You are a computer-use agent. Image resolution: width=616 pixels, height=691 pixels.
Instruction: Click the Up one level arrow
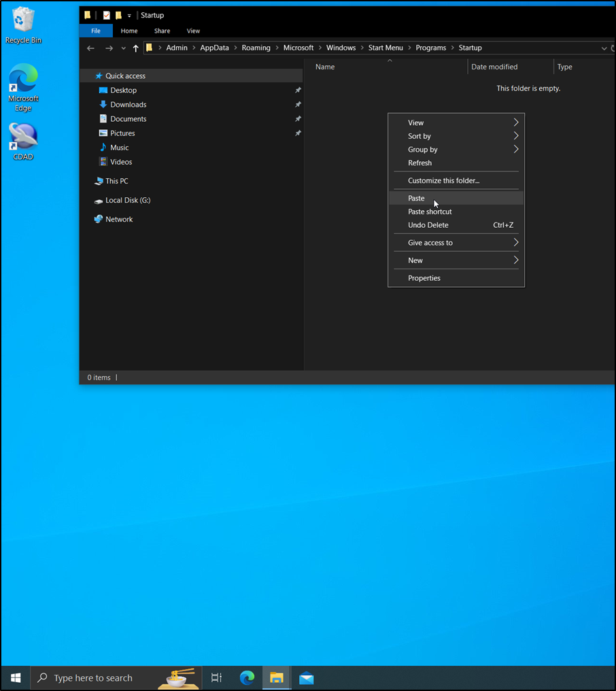pyautogui.click(x=136, y=48)
